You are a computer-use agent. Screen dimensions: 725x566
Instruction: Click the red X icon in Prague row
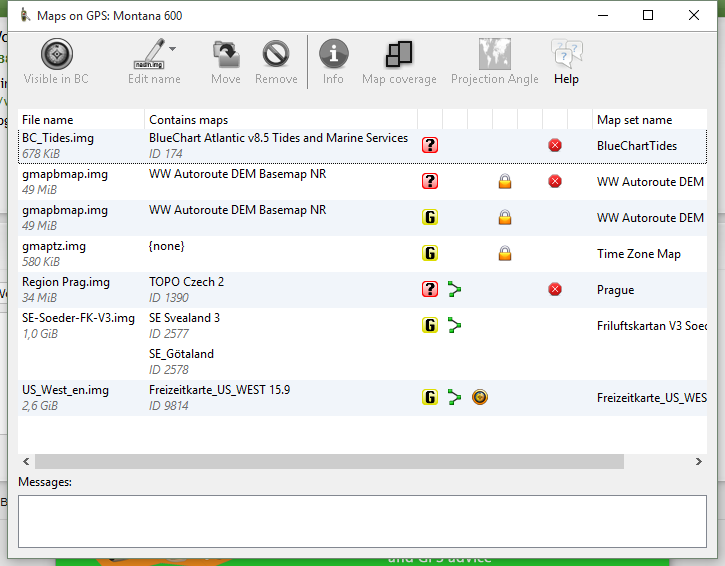(x=555, y=289)
